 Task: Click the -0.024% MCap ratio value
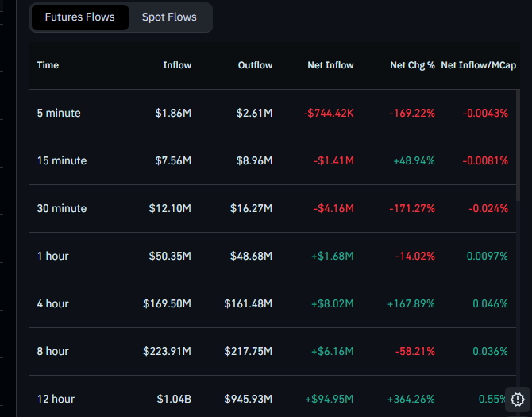(488, 208)
